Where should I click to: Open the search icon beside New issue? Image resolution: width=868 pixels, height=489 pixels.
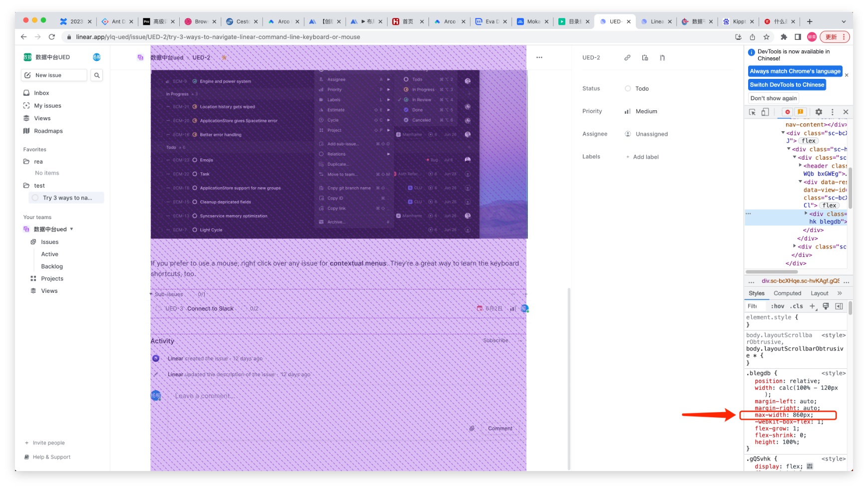click(97, 75)
